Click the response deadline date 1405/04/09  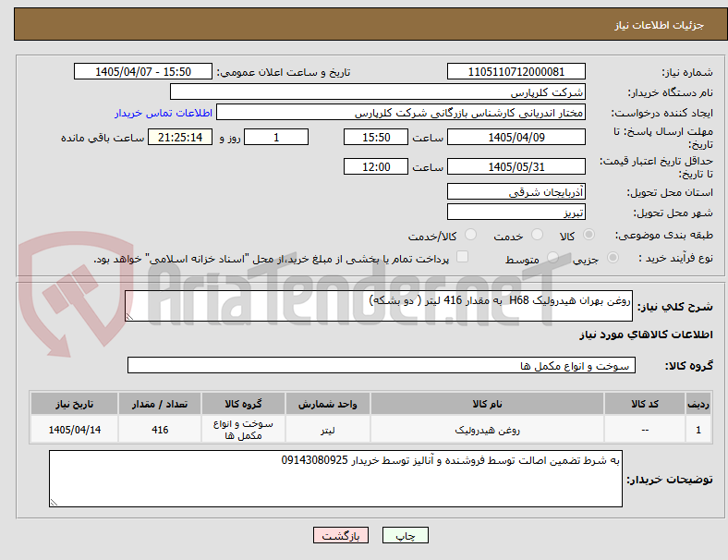516,138
